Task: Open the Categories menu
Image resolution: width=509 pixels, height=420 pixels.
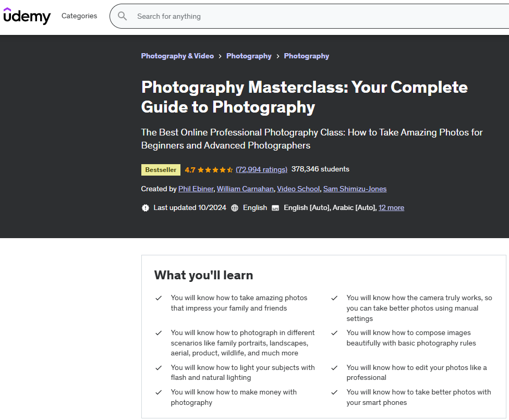Action: (x=79, y=16)
